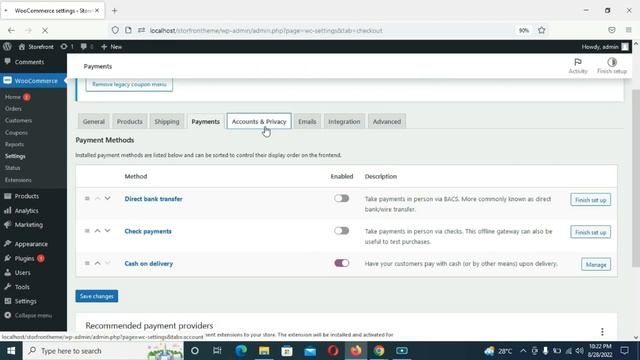Click Remove legacy coupon menu button

[x=129, y=84]
